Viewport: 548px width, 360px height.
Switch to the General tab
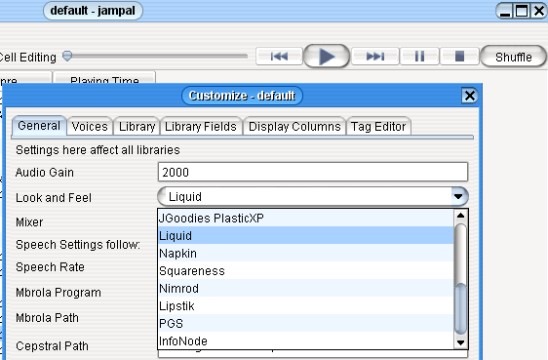click(39, 126)
